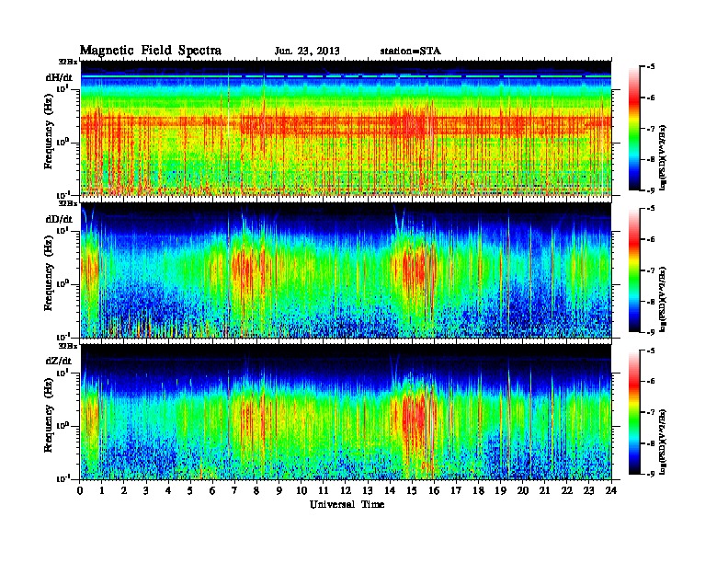Click hour tick label "20" on the time axis
The height and width of the screenshot is (563, 728).
[x=523, y=490]
